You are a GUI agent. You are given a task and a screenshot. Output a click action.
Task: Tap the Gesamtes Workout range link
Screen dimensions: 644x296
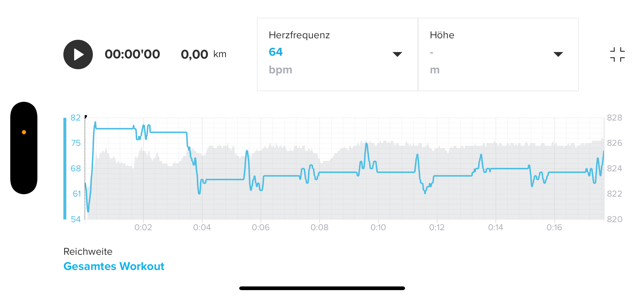click(x=114, y=266)
